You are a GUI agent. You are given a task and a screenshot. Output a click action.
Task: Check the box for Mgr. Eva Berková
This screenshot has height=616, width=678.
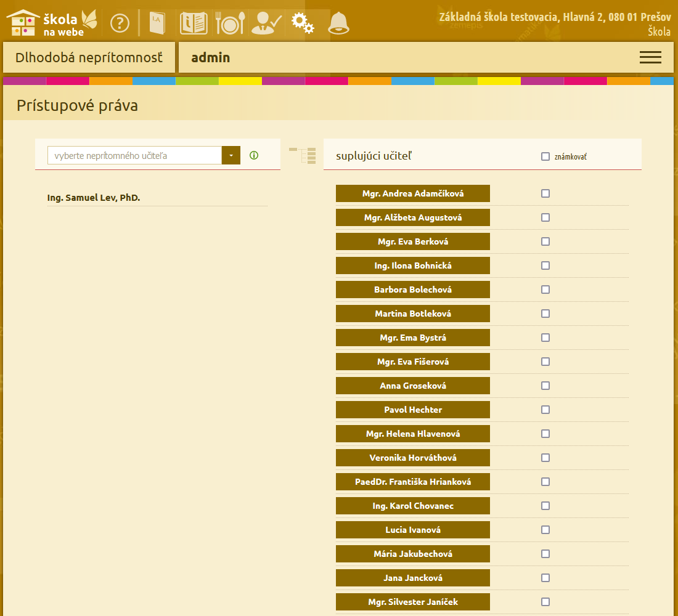pos(545,241)
